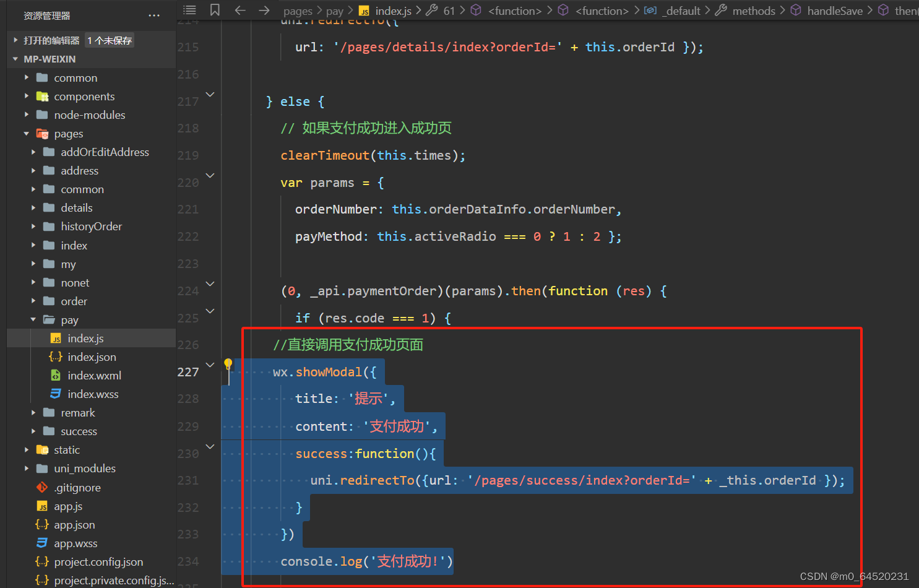Navigate forward with the right arrow
Image resolution: width=919 pixels, height=588 pixels.
[264, 10]
